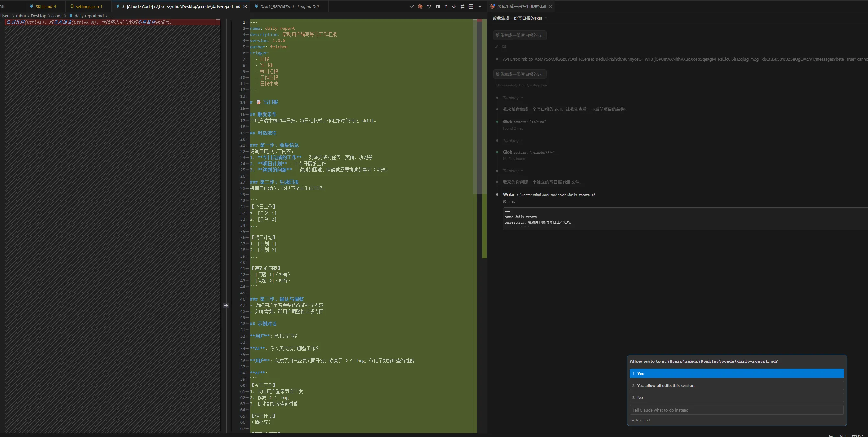Go to the next change with the down arrow
Image resolution: width=868 pixels, height=437 pixels.
click(454, 6)
